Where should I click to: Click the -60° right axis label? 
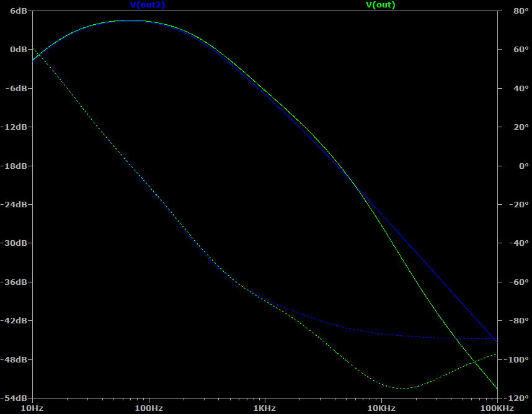click(x=514, y=282)
